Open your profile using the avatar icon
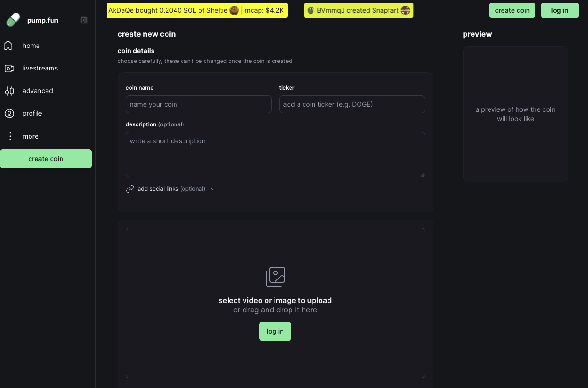 point(9,113)
